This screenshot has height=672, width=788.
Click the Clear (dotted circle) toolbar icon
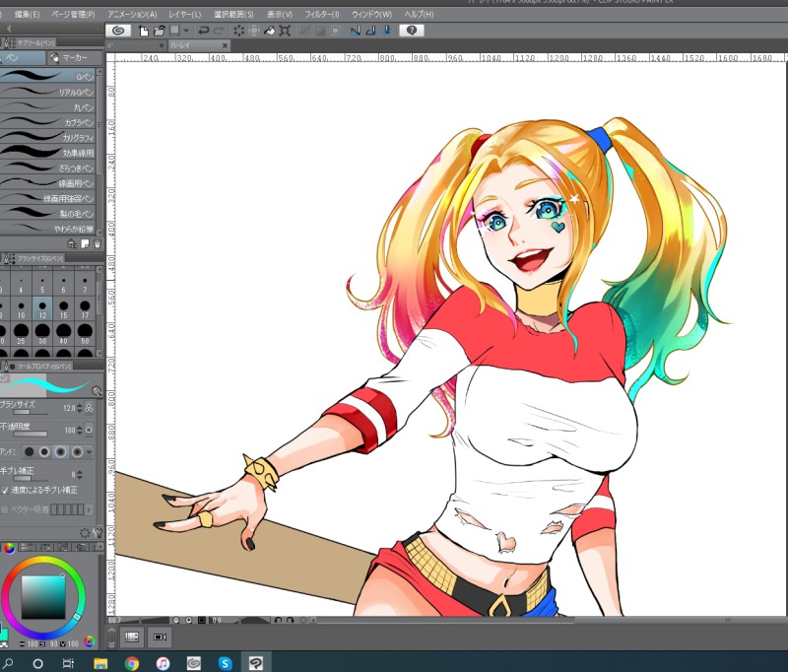pos(238,31)
